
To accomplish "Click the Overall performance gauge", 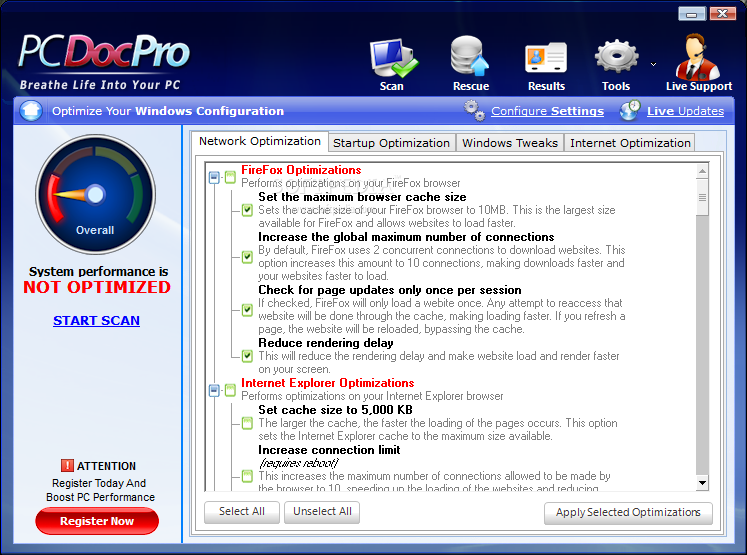I will coord(95,194).
